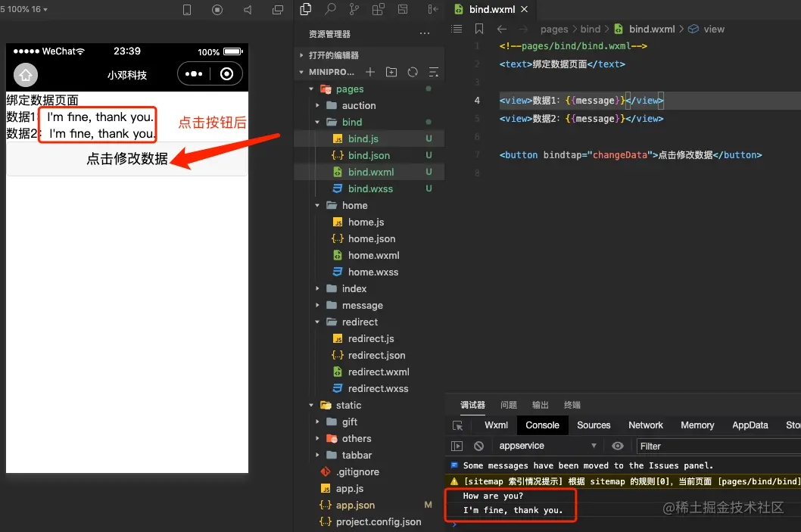Screen dimensions: 801x532
Task: Click the inspect element picker icon
Action: 458,425
